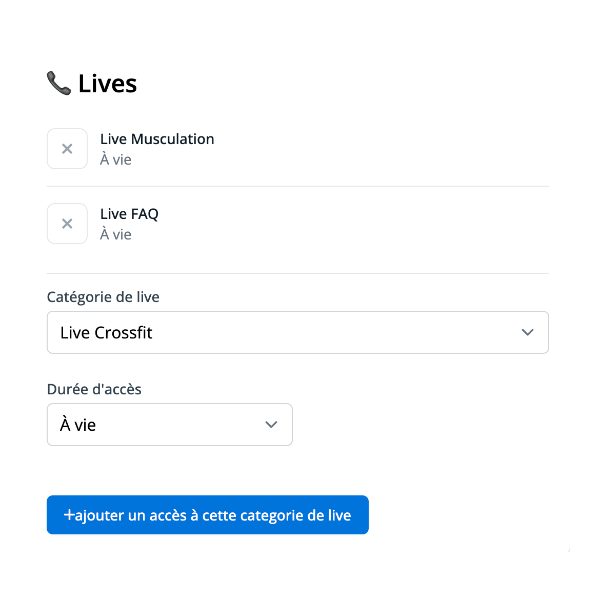Viewport: 600px width, 600px height.
Task: Select the Live FAQ title text
Action: (x=129, y=214)
